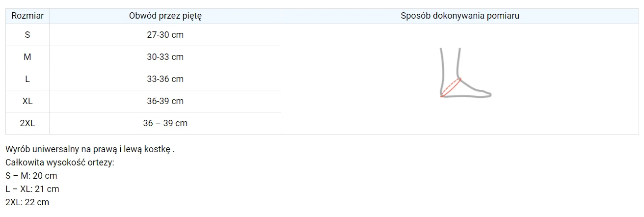644x217 pixels.
Task: Select the size XL cell
Action: click(27, 101)
